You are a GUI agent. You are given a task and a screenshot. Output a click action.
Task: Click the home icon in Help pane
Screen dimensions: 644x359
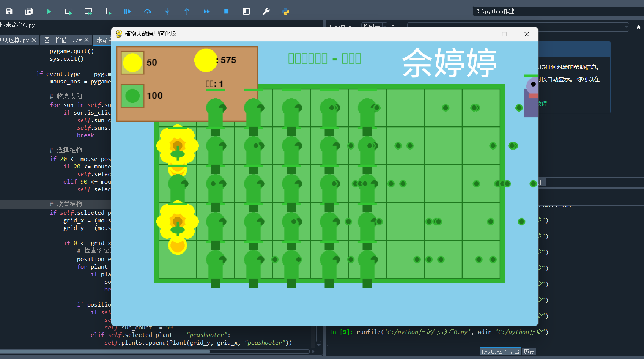point(639,27)
